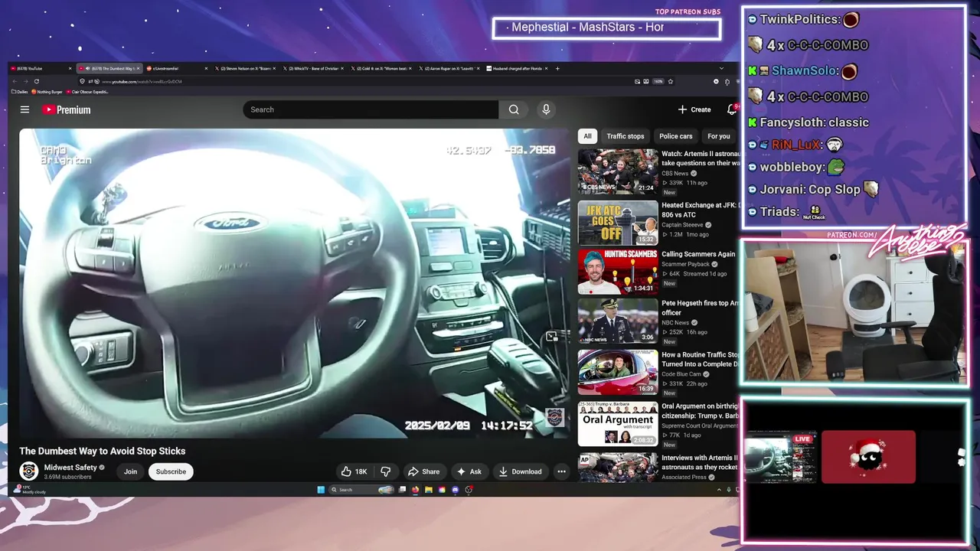Screen dimensions: 980x551
Task: Click the Interviews with Artemis II title
Action: (700, 462)
